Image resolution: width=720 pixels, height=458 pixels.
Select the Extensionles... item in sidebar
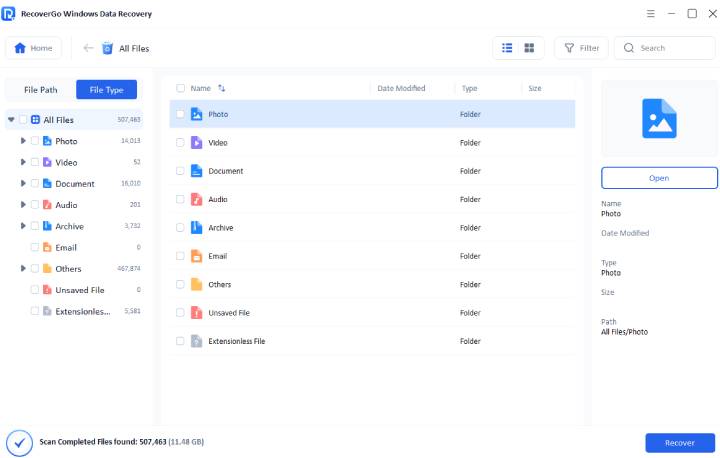pyautogui.click(x=83, y=311)
